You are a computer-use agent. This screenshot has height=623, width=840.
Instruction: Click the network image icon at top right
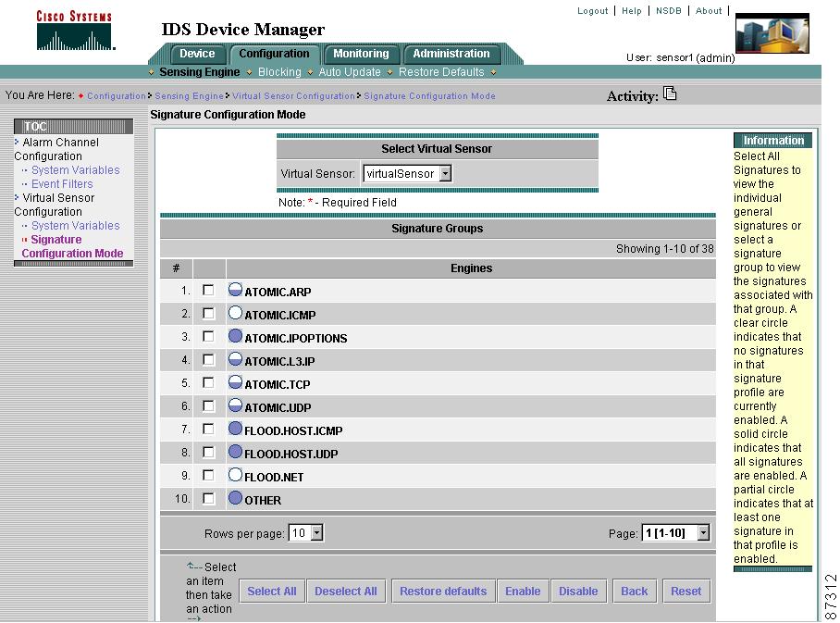click(772, 34)
